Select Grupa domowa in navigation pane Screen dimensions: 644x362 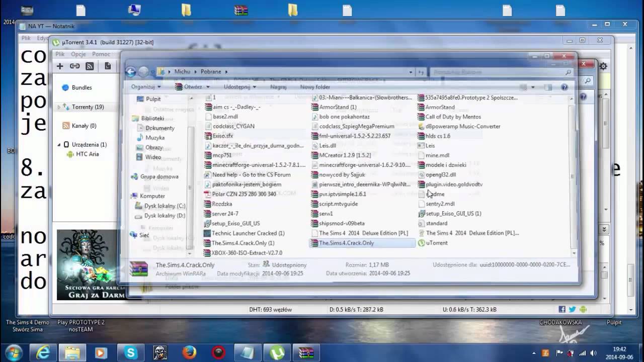tap(154, 177)
